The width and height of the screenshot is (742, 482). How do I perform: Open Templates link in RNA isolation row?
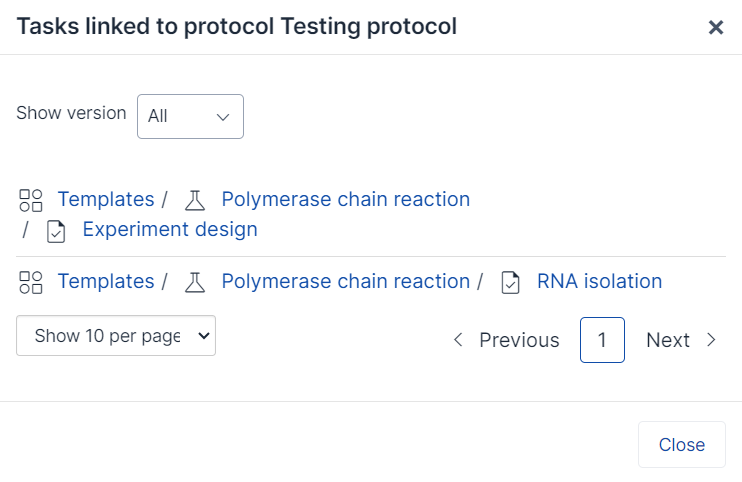point(106,281)
